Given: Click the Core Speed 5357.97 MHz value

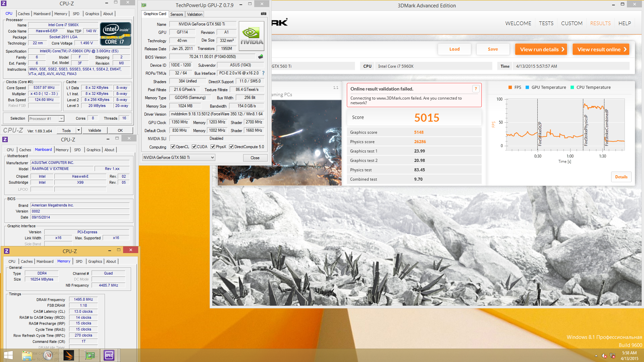Looking at the screenshot, I should 44,87.
